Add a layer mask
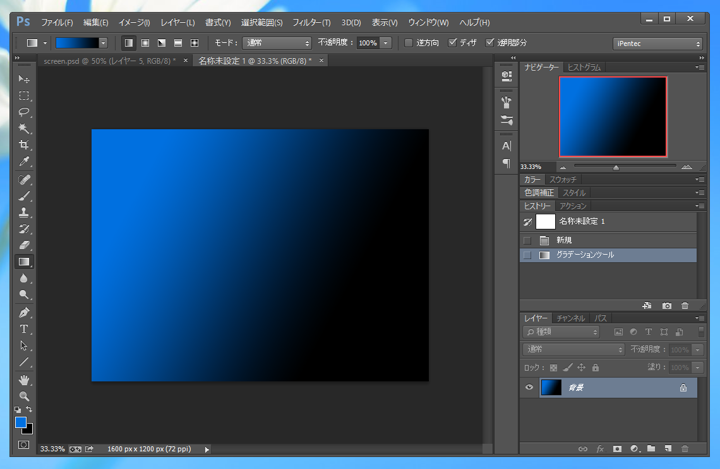 (x=617, y=449)
